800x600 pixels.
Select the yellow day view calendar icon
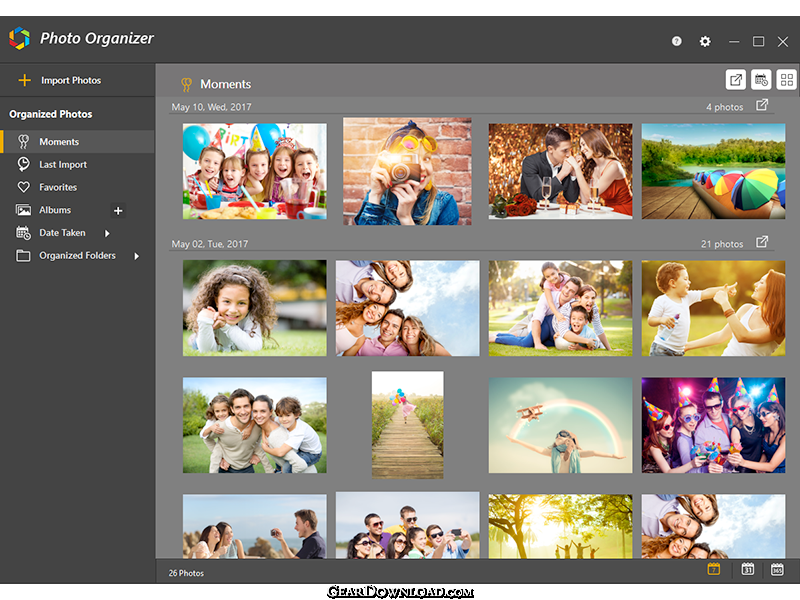[x=714, y=569]
